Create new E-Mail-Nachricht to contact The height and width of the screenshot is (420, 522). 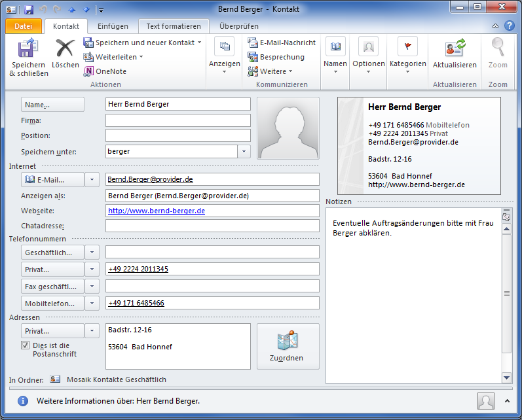click(x=282, y=43)
